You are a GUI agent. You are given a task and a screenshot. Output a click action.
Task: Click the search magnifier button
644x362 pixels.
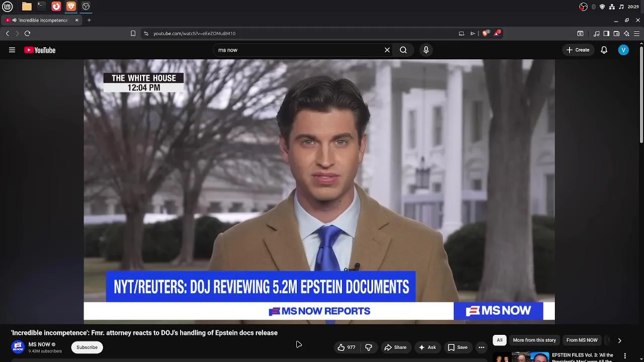[x=403, y=50]
